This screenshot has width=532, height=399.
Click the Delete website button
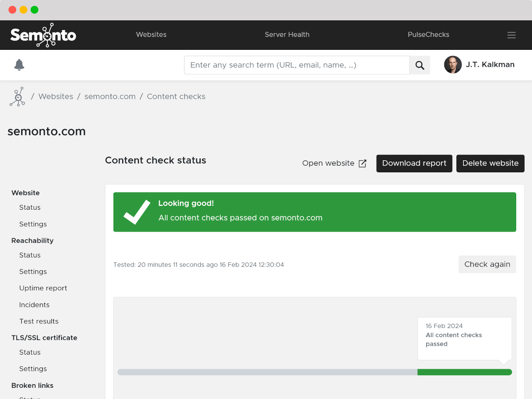pyautogui.click(x=490, y=164)
